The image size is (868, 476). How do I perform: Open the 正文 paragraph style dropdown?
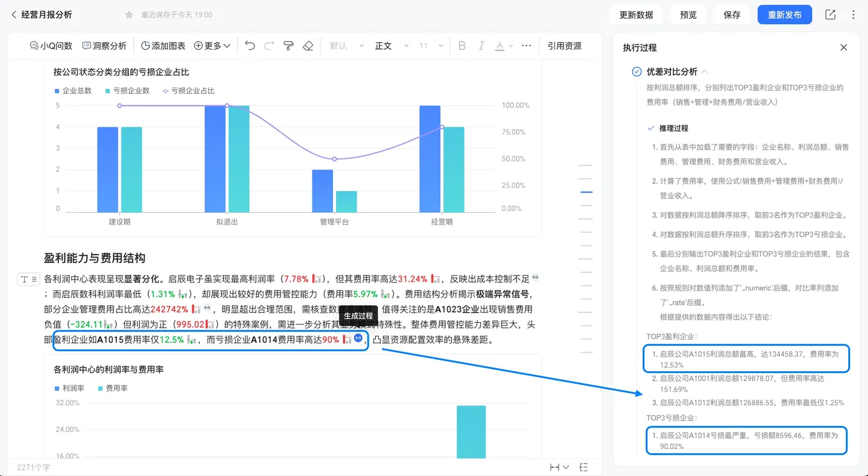click(392, 46)
